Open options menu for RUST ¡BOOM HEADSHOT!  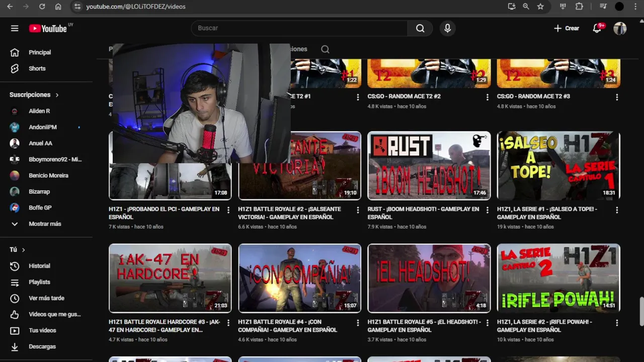click(x=487, y=210)
